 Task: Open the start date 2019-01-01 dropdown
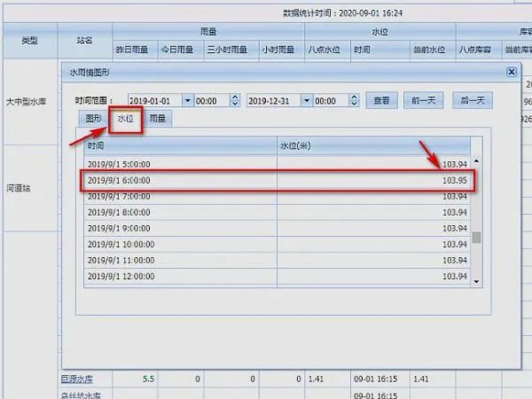coord(188,101)
